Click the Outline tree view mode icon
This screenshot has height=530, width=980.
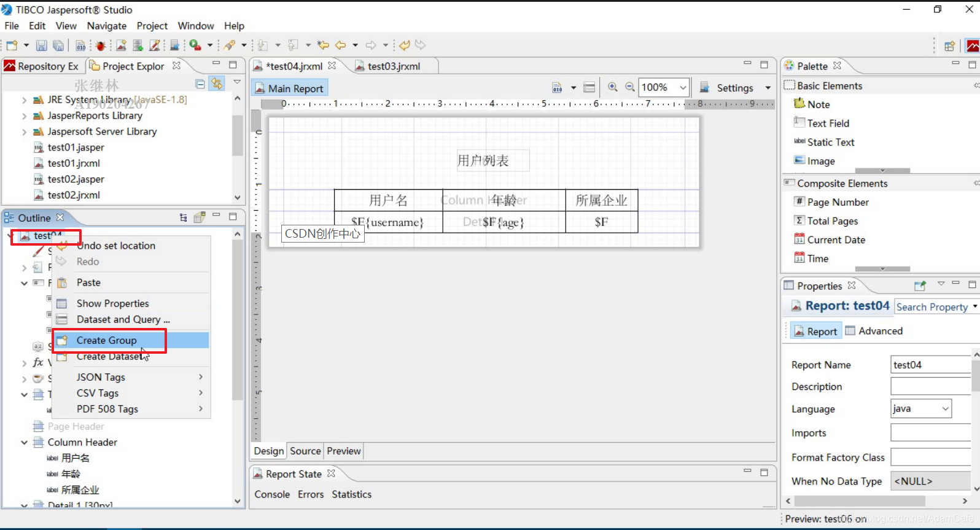click(183, 217)
